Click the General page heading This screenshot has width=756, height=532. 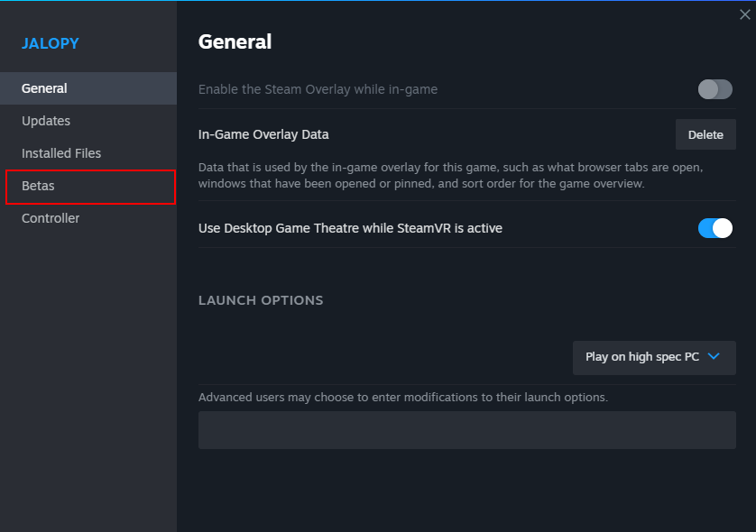(x=235, y=41)
